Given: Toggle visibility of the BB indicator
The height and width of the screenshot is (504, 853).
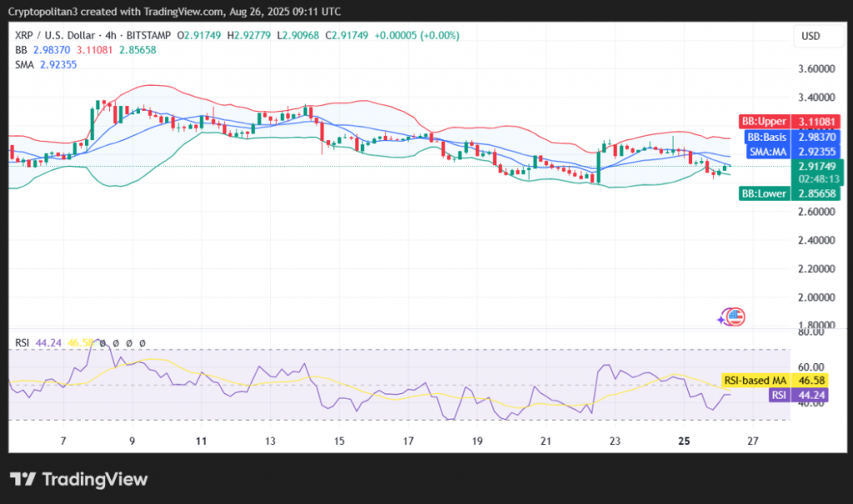Looking at the screenshot, I should pyautogui.click(x=22, y=50).
